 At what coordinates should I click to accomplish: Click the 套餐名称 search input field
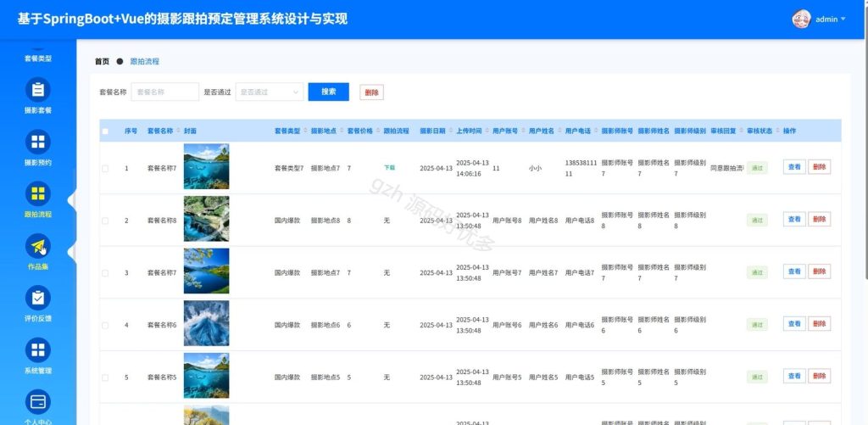[165, 92]
